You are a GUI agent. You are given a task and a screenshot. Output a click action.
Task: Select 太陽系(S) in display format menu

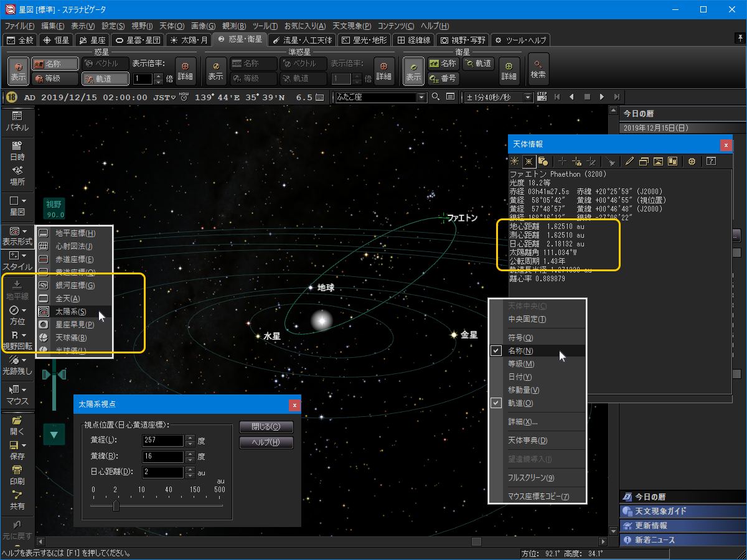point(74,312)
